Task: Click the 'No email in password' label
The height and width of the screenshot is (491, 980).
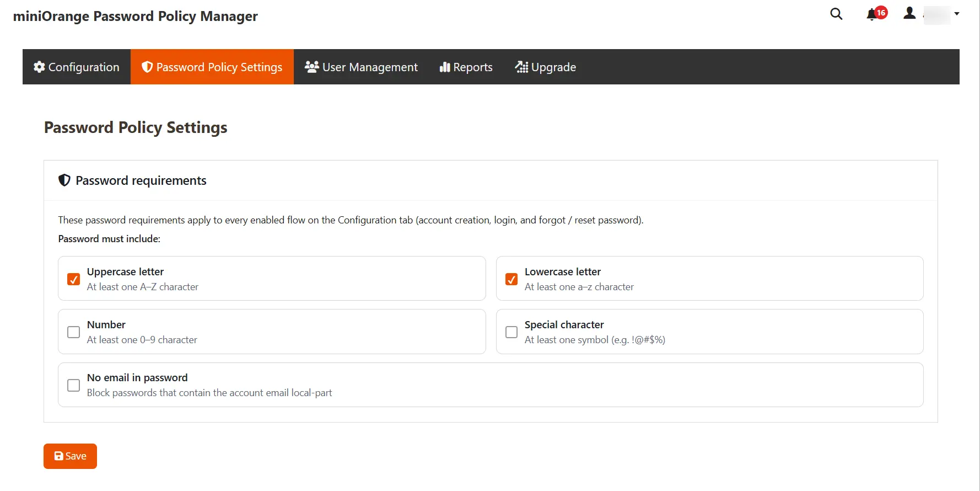Action: [137, 378]
